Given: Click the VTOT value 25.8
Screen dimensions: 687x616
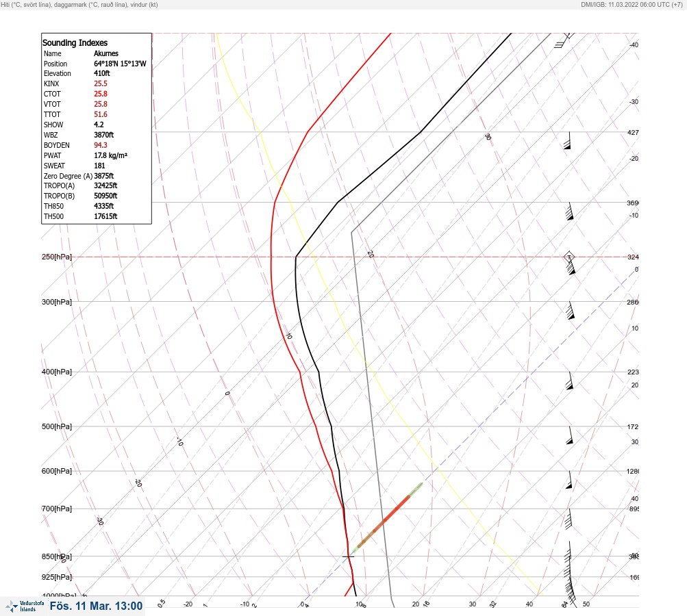Looking at the screenshot, I should 100,104.
